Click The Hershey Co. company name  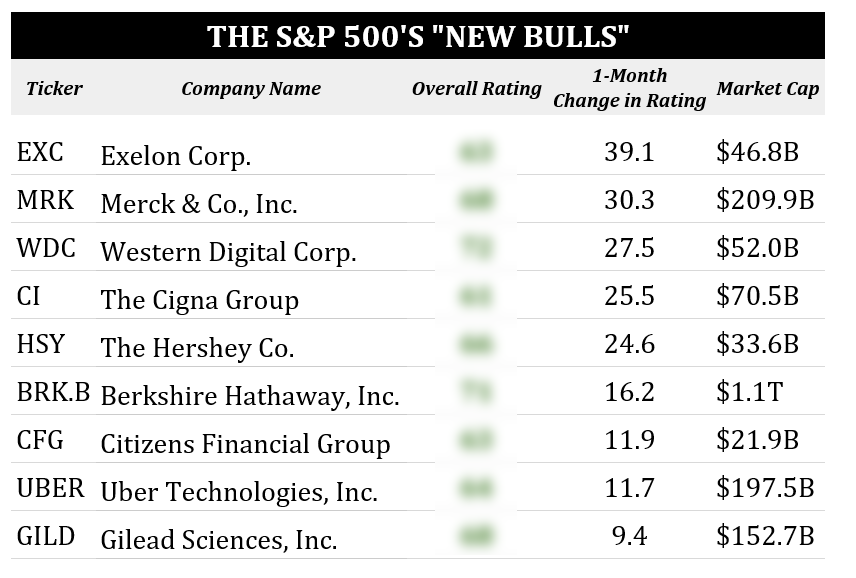click(197, 347)
